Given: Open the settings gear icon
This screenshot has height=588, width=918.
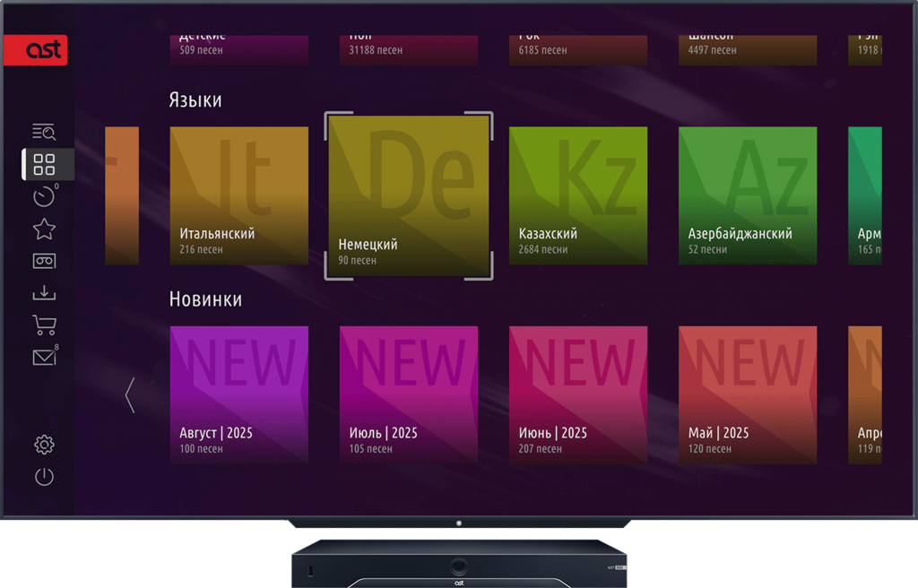Looking at the screenshot, I should (x=44, y=445).
